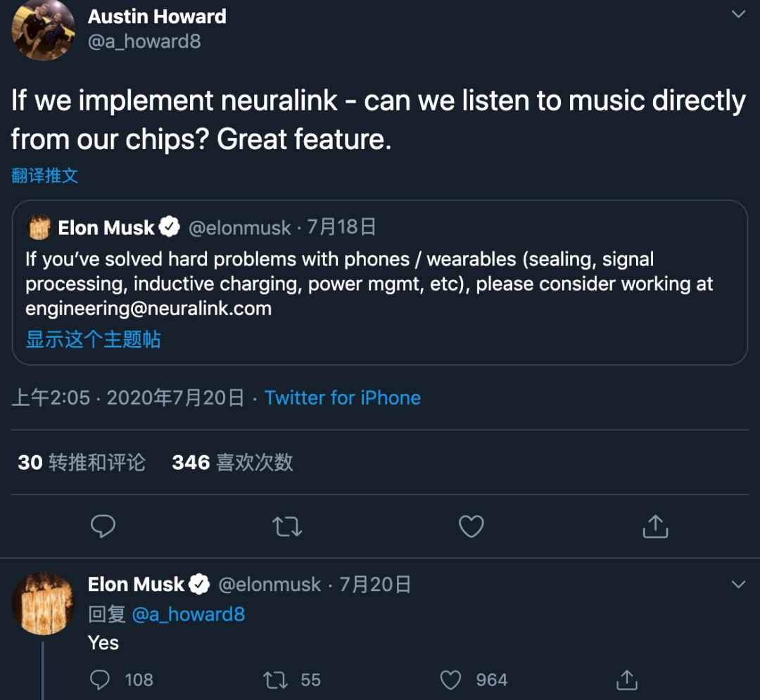Click the 'Twitter for iPhone' source link

342,398
